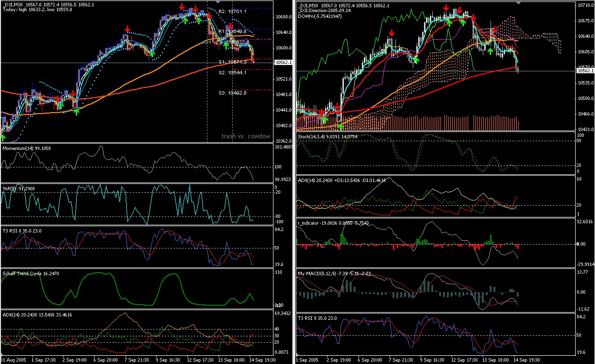Select the 10535.0 price axis value
595x364 pixels.
[585, 83]
